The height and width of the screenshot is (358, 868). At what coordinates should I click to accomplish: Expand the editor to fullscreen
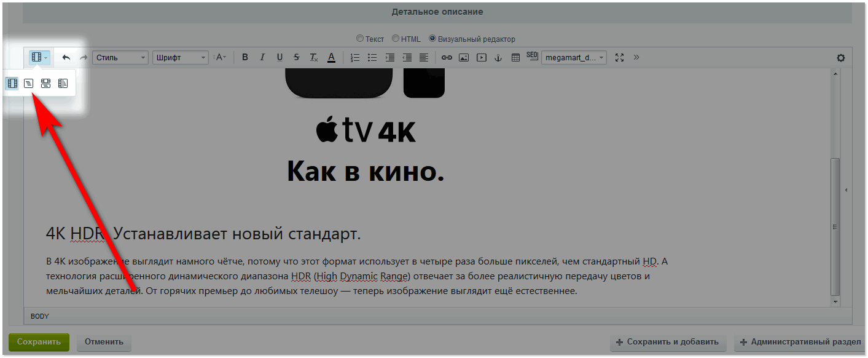pyautogui.click(x=619, y=57)
